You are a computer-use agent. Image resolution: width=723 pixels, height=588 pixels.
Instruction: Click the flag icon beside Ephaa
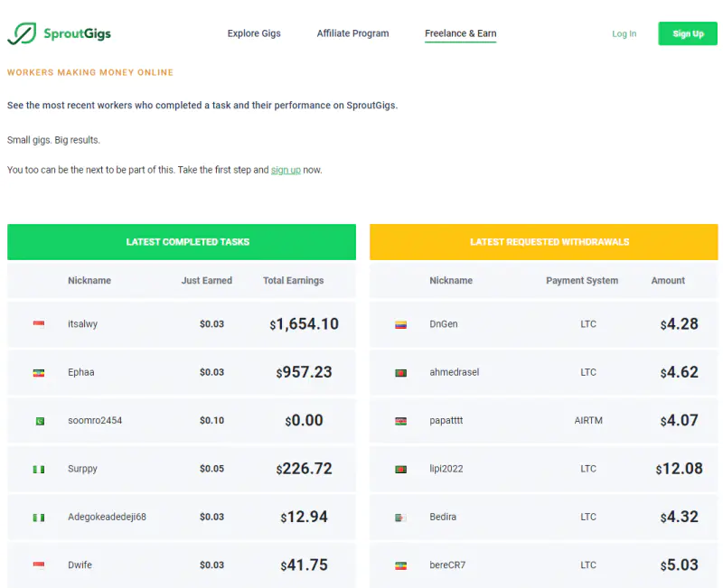pos(39,372)
